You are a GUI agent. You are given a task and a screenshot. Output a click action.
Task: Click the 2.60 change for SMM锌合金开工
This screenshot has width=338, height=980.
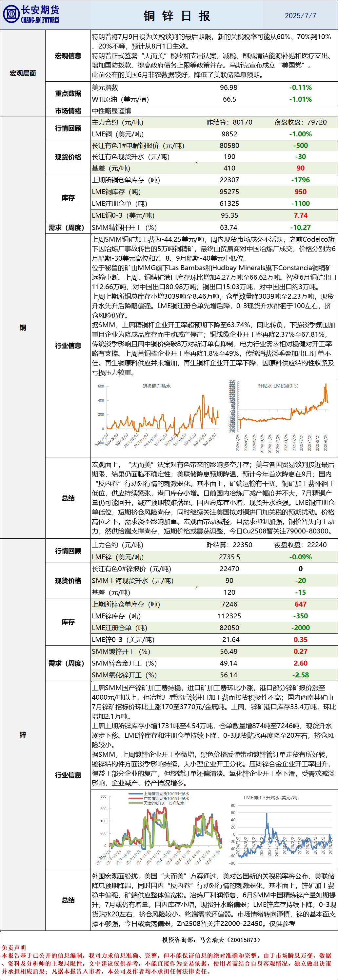(300, 663)
